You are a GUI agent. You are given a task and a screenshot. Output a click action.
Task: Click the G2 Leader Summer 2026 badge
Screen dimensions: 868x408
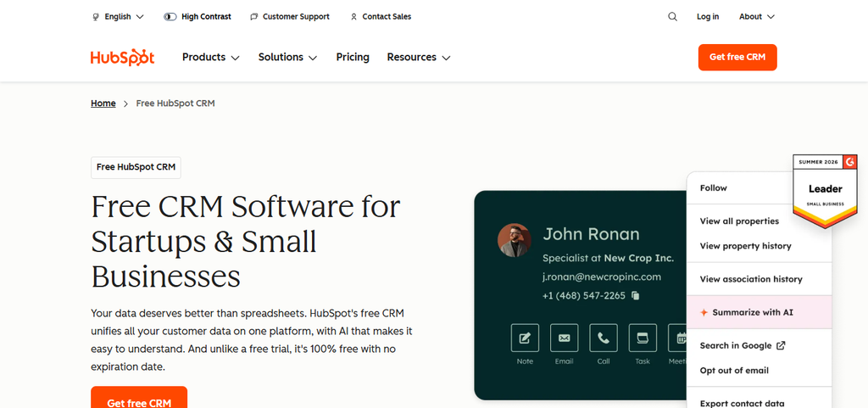pyautogui.click(x=825, y=191)
